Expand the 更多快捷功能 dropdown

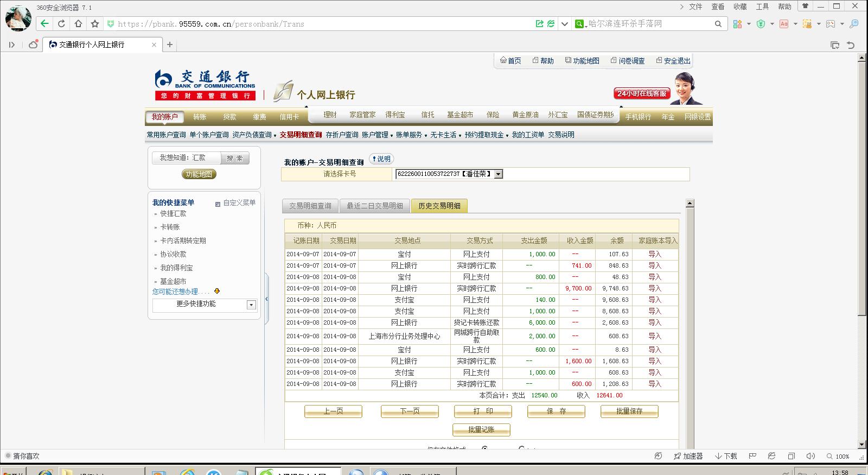coord(251,305)
